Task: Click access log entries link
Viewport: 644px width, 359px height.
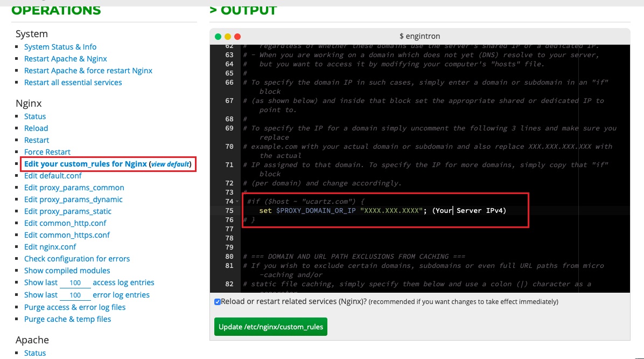Action: [x=123, y=282]
